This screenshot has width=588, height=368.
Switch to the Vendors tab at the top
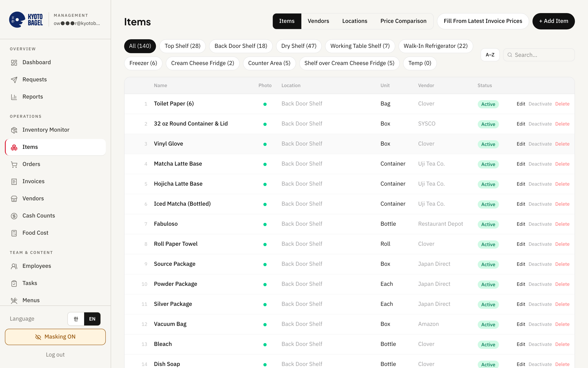coord(318,21)
